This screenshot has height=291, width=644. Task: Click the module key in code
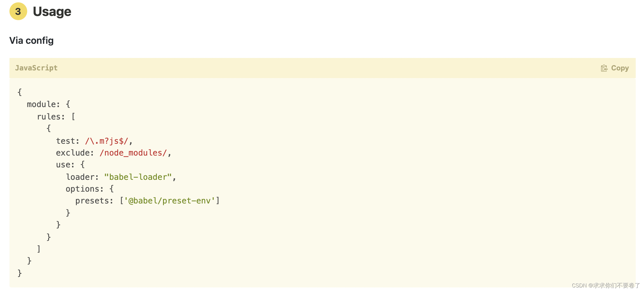coord(41,104)
